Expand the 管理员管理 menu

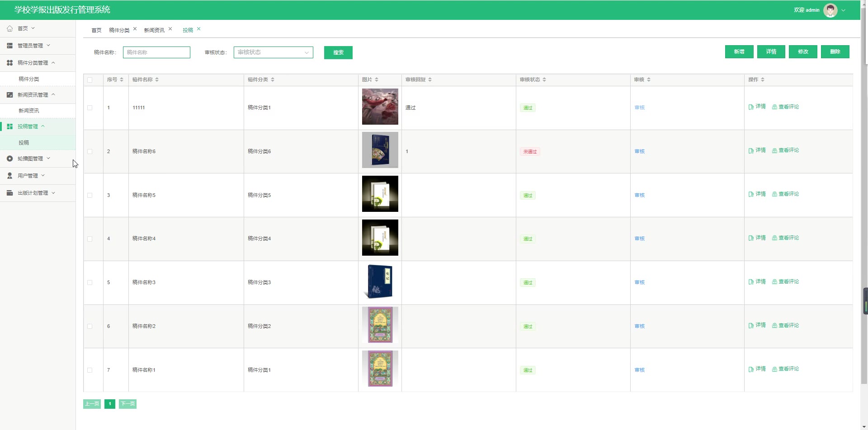coord(48,45)
